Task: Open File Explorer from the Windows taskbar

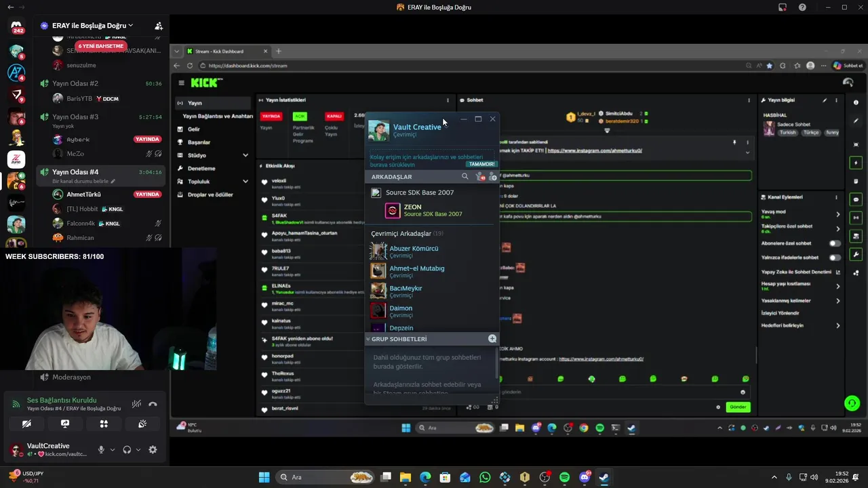Action: 406,478
